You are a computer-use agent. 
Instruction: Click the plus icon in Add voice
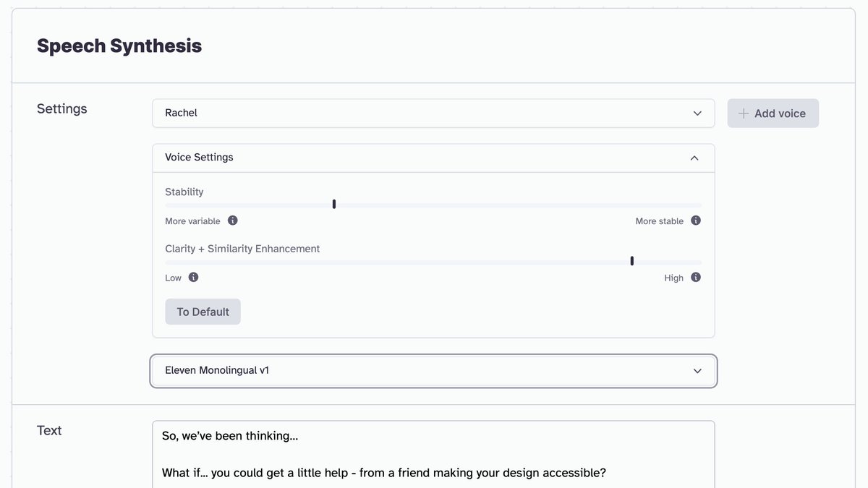point(743,114)
